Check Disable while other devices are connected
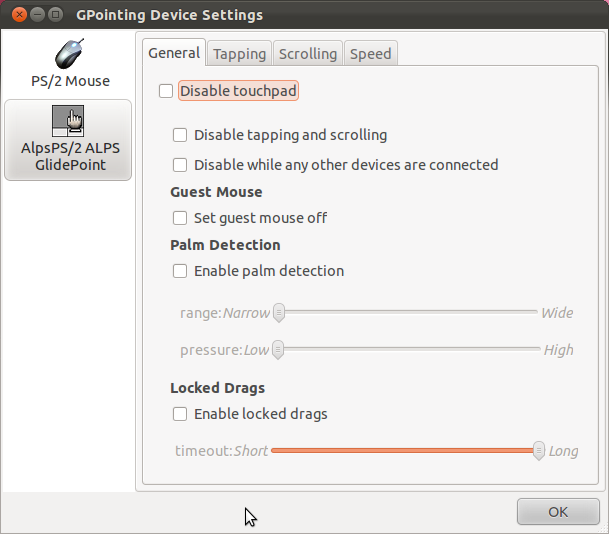 coord(180,165)
